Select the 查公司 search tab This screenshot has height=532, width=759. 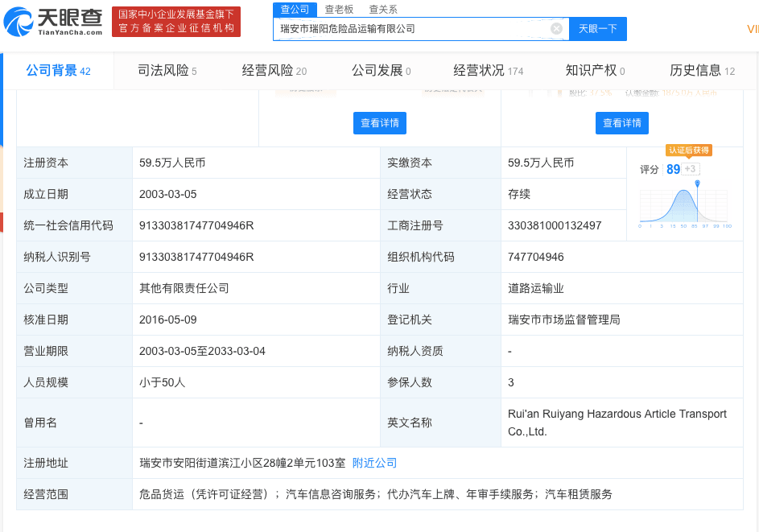295,9
